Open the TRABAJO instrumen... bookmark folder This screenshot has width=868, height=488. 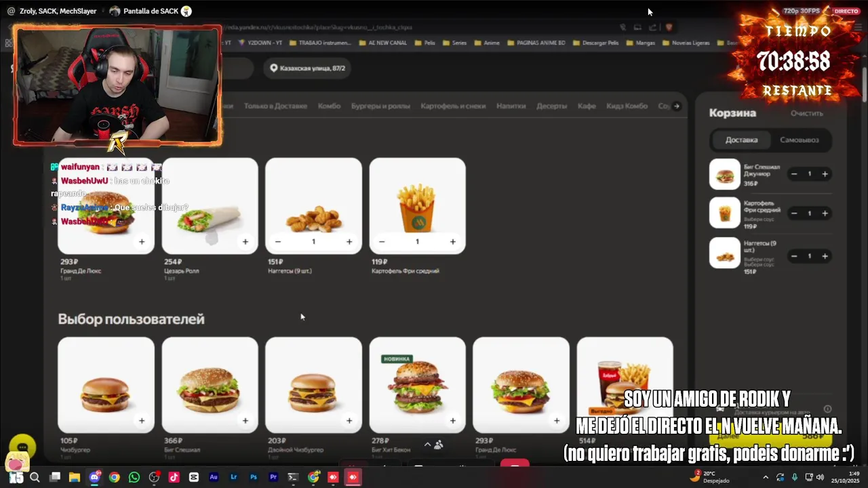(x=319, y=43)
